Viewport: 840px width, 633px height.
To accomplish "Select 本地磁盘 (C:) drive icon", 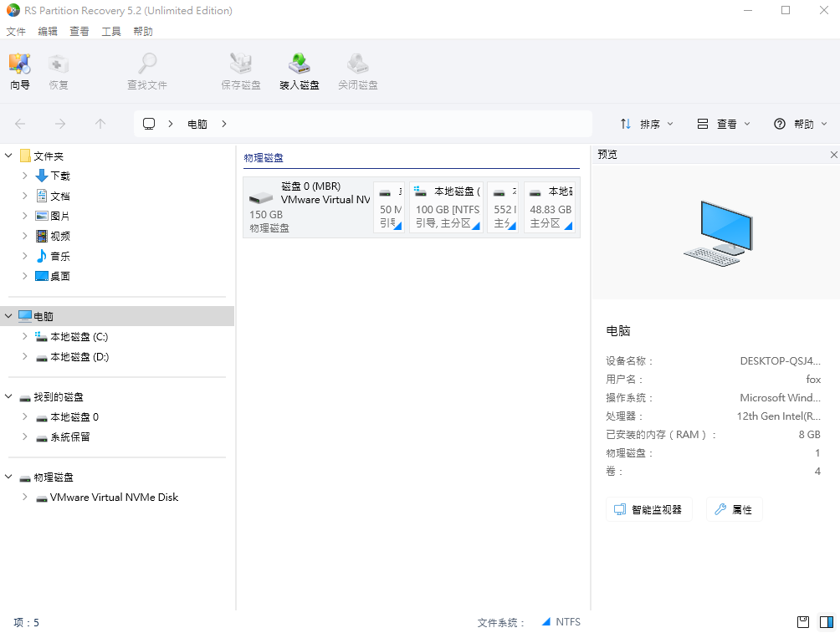I will 41,336.
